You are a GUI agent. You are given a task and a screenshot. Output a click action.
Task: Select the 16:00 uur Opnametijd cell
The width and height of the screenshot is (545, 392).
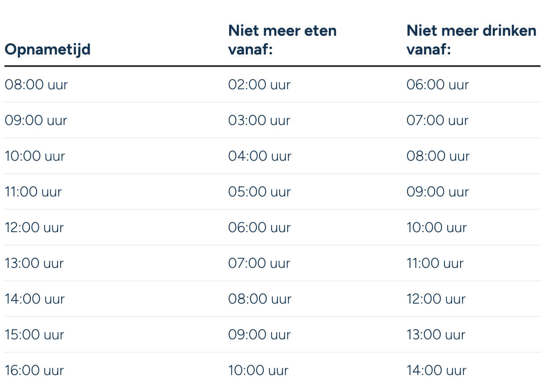coord(34,371)
